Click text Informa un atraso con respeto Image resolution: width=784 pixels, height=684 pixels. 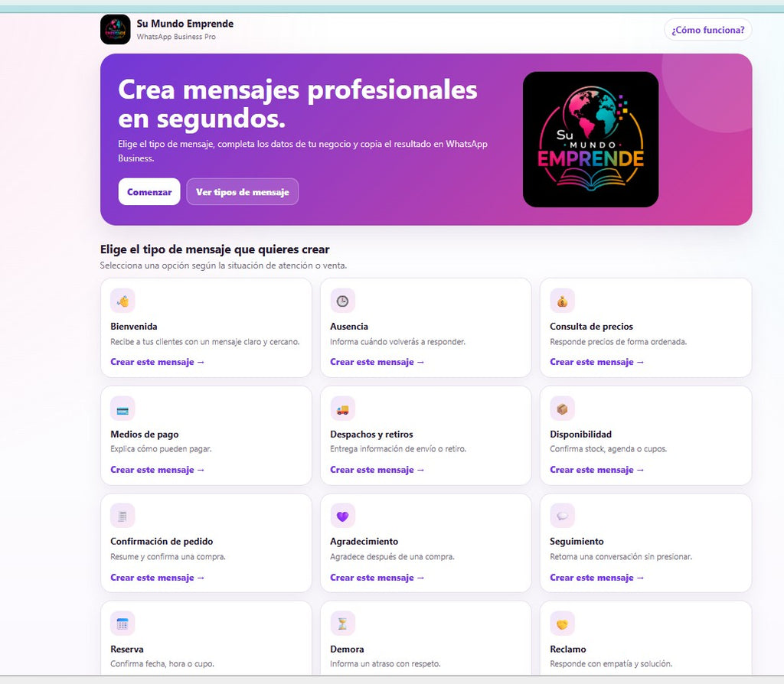click(386, 664)
